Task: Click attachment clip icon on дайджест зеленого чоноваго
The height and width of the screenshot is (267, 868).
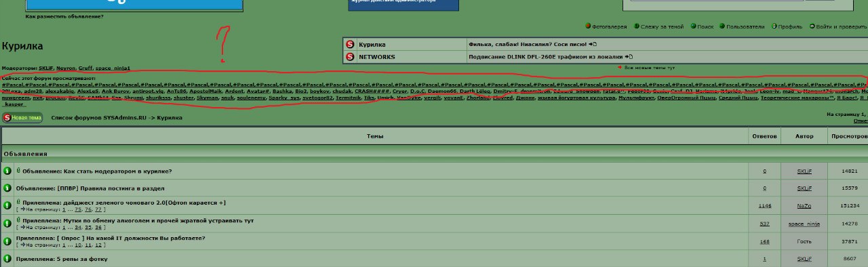Action: (18, 202)
